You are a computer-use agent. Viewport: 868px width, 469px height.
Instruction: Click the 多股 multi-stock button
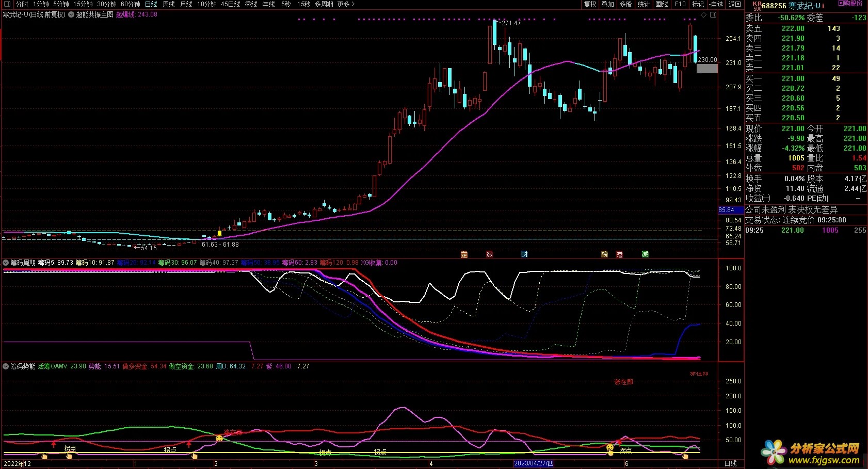(x=625, y=4)
